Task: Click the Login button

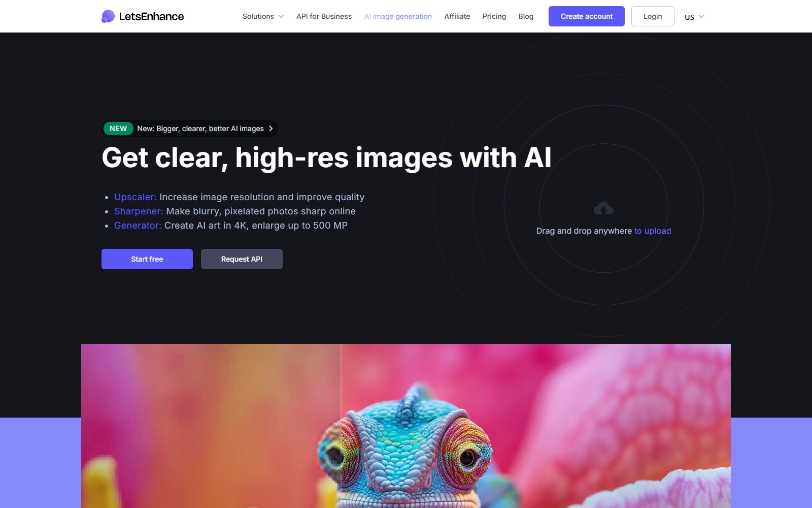Action: coord(652,16)
